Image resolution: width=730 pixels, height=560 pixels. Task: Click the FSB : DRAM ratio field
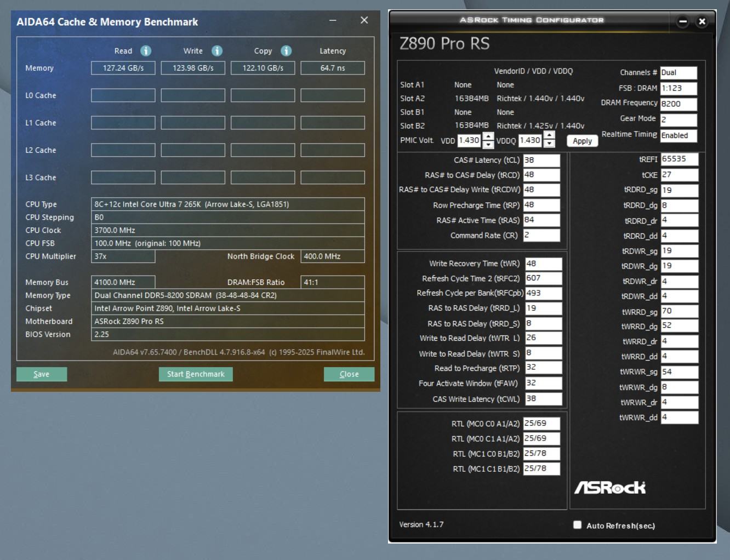[678, 88]
